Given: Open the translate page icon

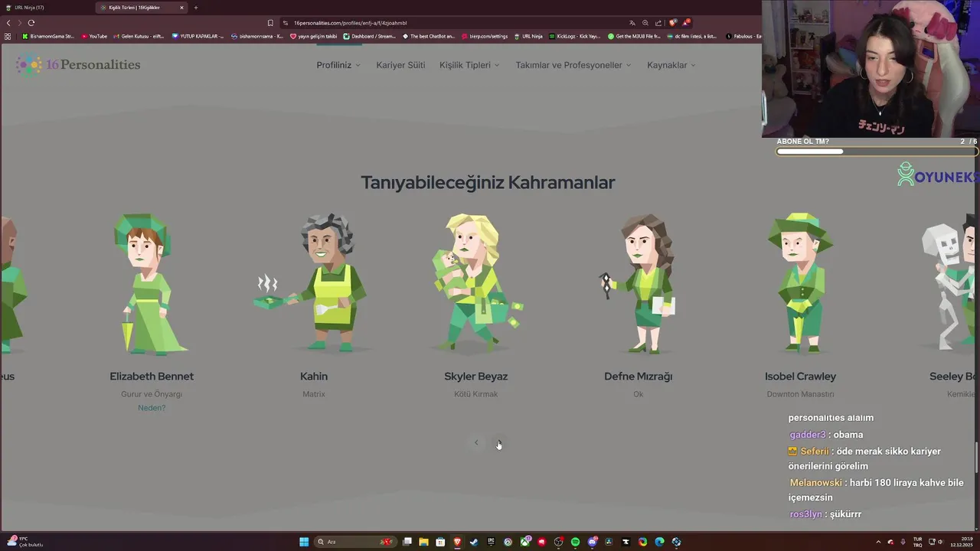Looking at the screenshot, I should pyautogui.click(x=632, y=23).
